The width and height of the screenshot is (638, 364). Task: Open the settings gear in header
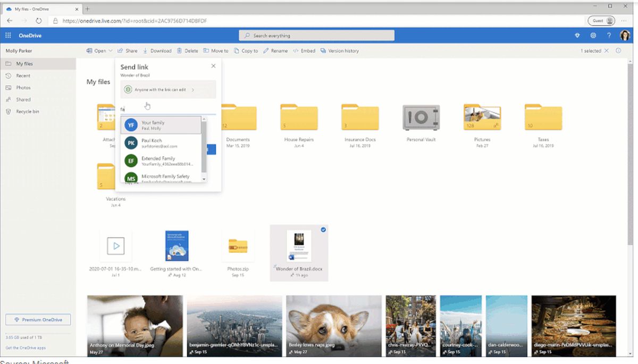[x=593, y=36]
